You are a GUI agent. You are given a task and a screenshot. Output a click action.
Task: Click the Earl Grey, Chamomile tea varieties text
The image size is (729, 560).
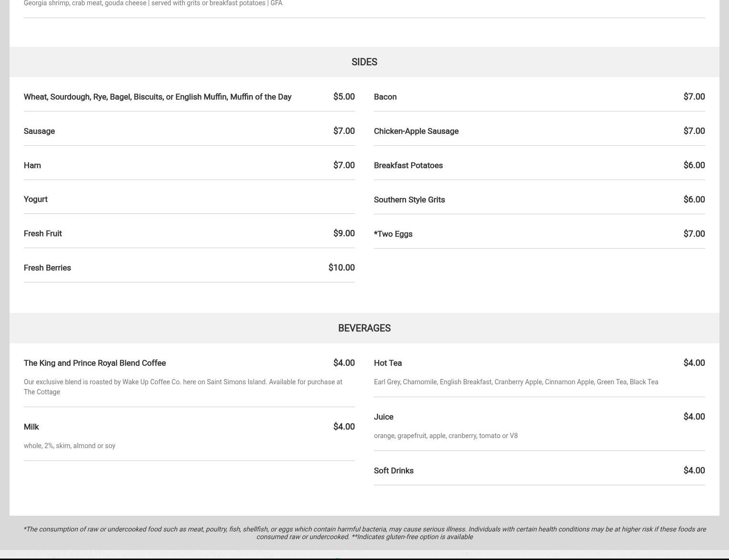(x=516, y=382)
